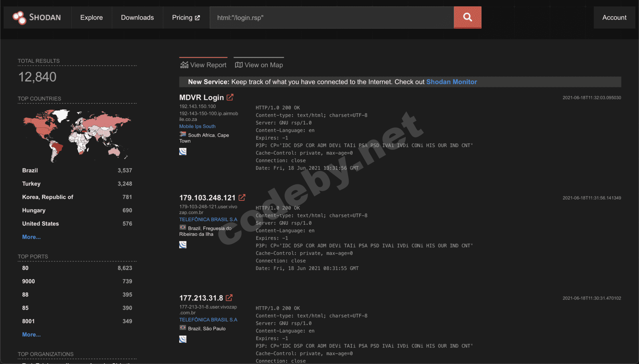Click the South Africa flag icon

coord(183,135)
